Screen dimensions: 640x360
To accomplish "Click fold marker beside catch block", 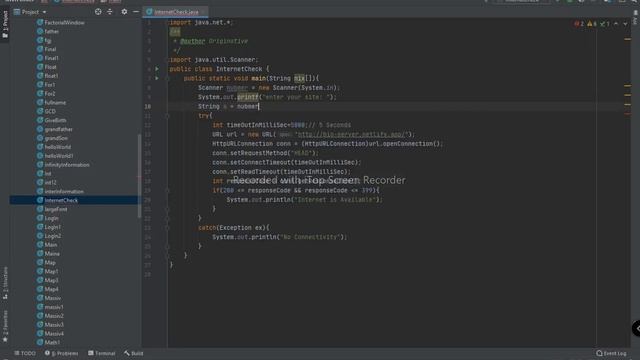I will [x=167, y=228].
